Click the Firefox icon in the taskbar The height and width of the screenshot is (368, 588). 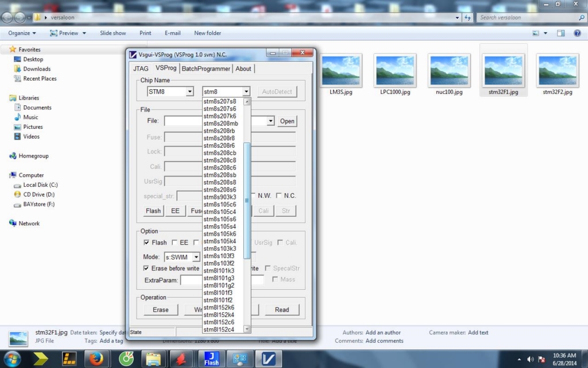[x=97, y=359]
